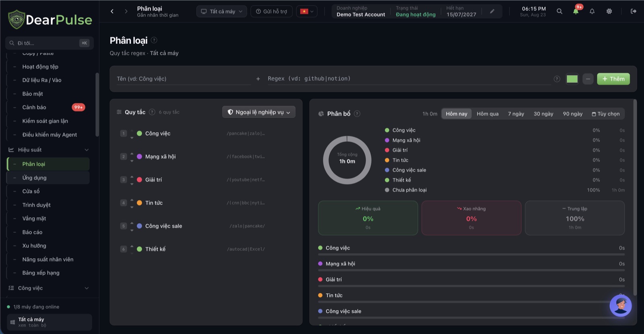644x334 pixels.
Task: Select the 7 ngày tab
Action: (x=516, y=114)
